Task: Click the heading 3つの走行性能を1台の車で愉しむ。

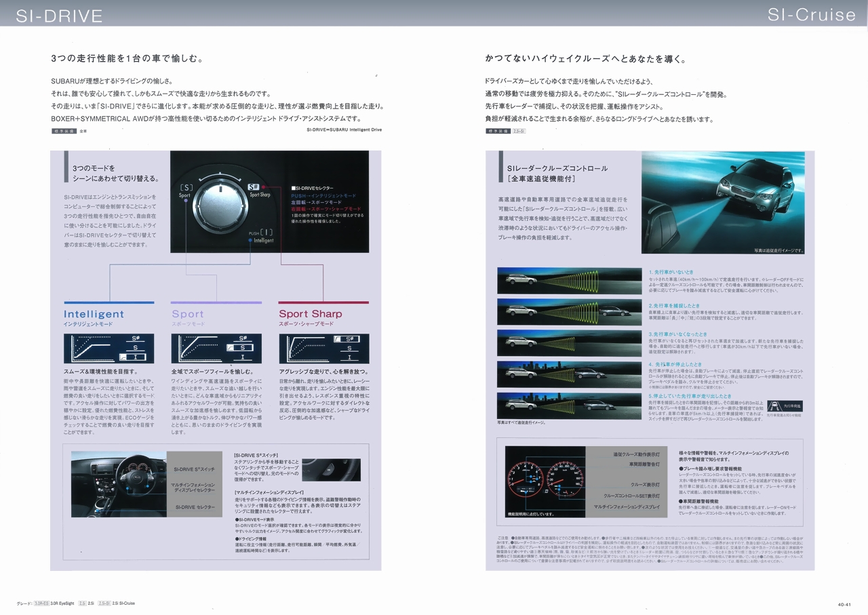Action: [x=127, y=58]
